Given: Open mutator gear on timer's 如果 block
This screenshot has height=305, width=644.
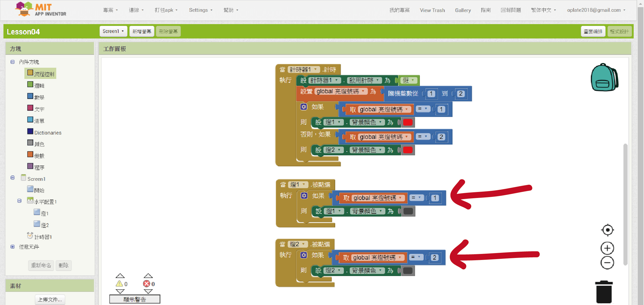Looking at the screenshot, I should (x=304, y=107).
